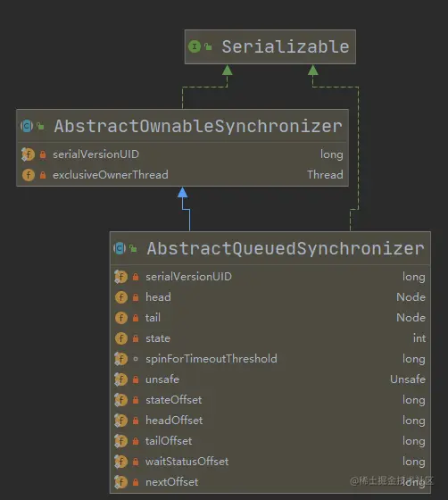Click static field icon beside unsafe

pos(121,379)
